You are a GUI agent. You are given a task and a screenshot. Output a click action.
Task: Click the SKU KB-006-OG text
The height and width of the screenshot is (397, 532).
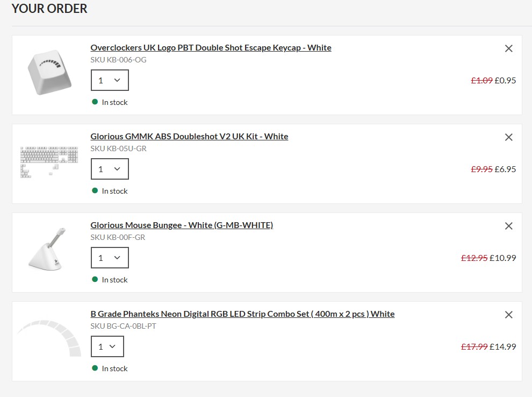(x=118, y=60)
